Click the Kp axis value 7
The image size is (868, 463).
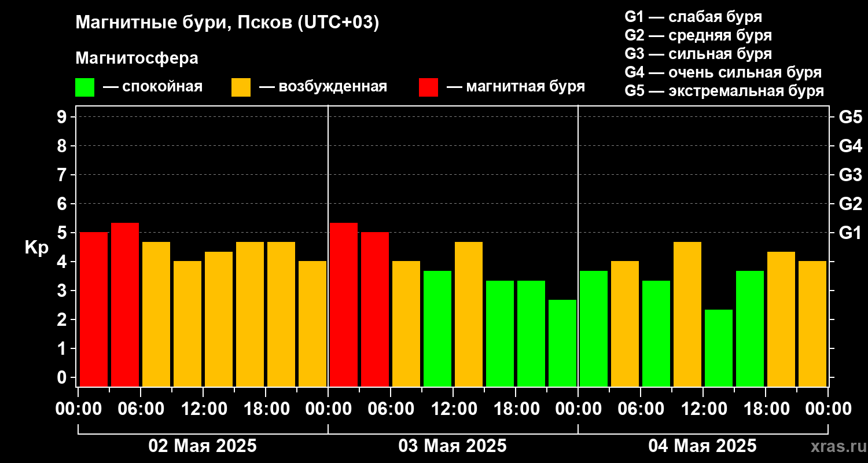point(62,175)
